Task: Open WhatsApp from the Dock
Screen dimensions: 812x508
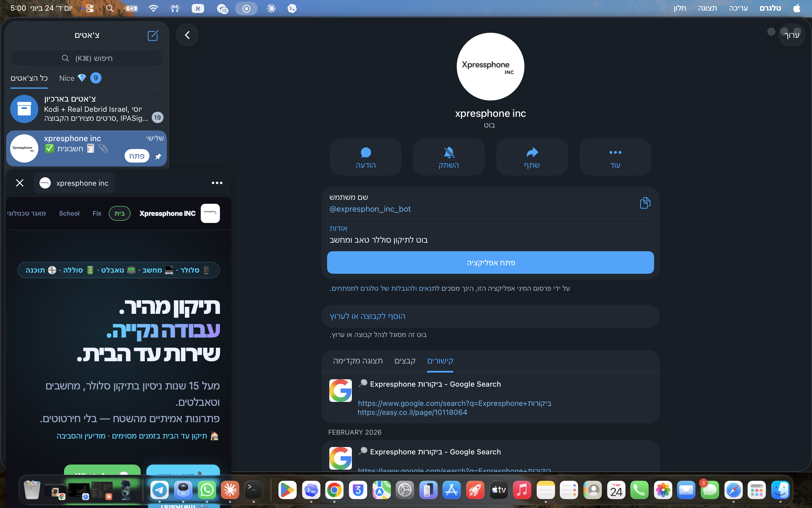Action: (207, 490)
